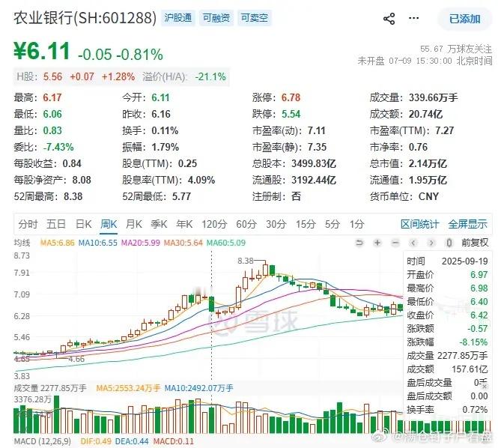Click the 最高 6.17 value
The image size is (498, 448).
click(52, 97)
